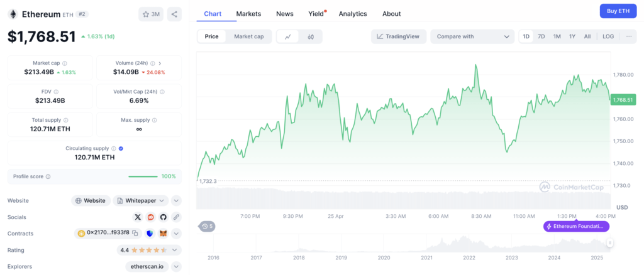Select Market cap chart mode
The height and width of the screenshot is (275, 644).
pyautogui.click(x=249, y=36)
